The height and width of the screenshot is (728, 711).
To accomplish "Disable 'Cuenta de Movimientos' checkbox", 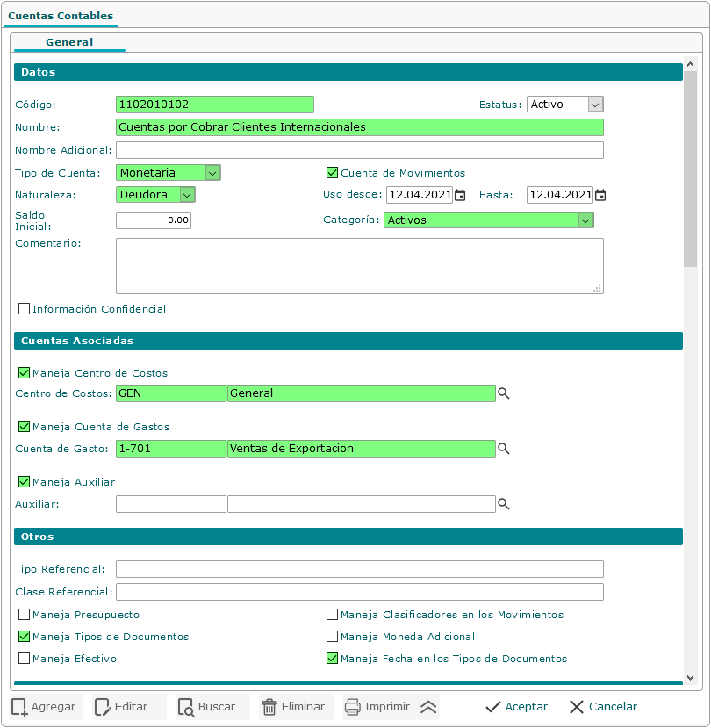I will tap(332, 173).
